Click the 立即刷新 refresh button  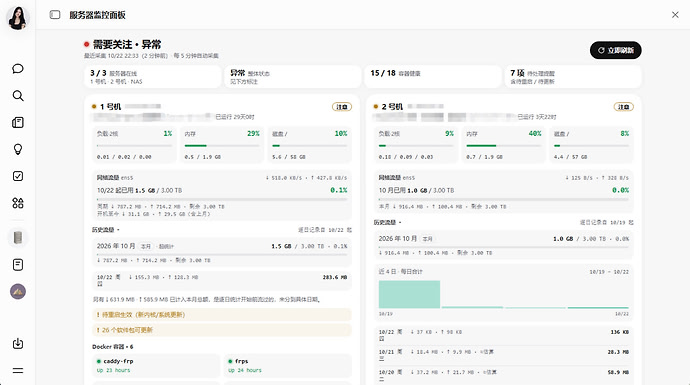coord(616,50)
